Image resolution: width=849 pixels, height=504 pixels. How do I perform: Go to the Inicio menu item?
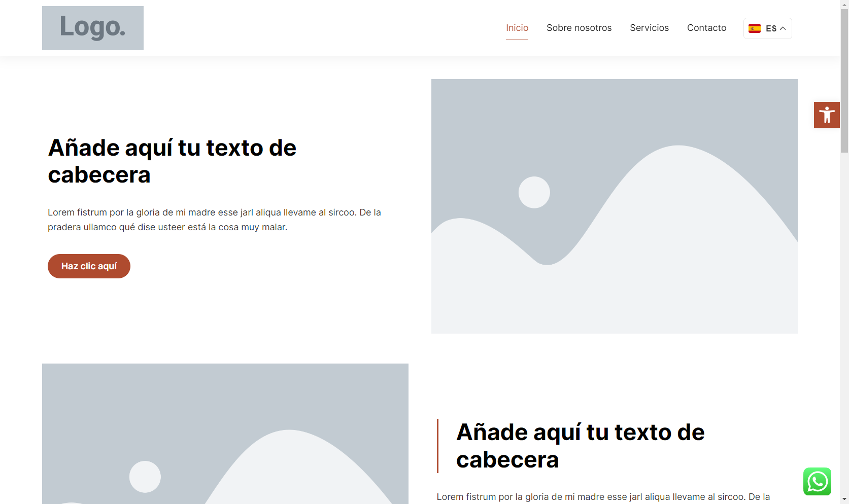click(517, 28)
